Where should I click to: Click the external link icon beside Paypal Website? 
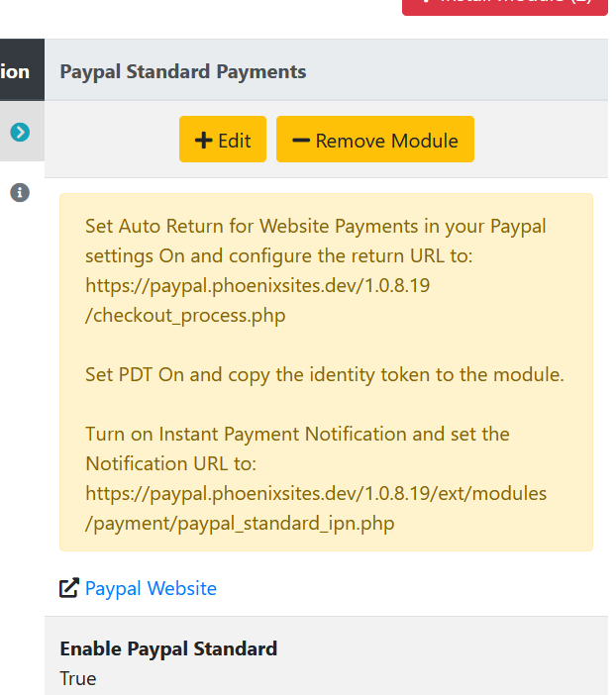69,588
